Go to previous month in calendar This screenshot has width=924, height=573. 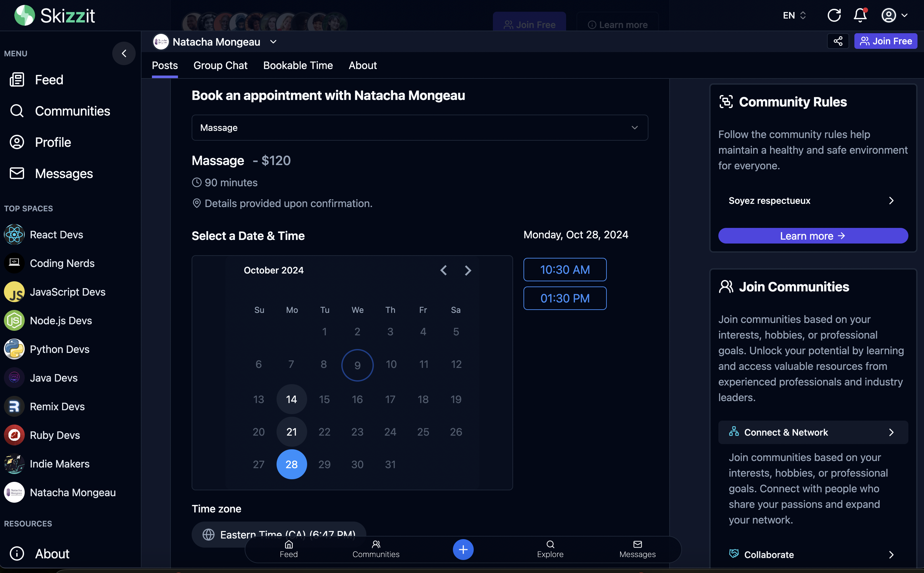[x=443, y=270]
